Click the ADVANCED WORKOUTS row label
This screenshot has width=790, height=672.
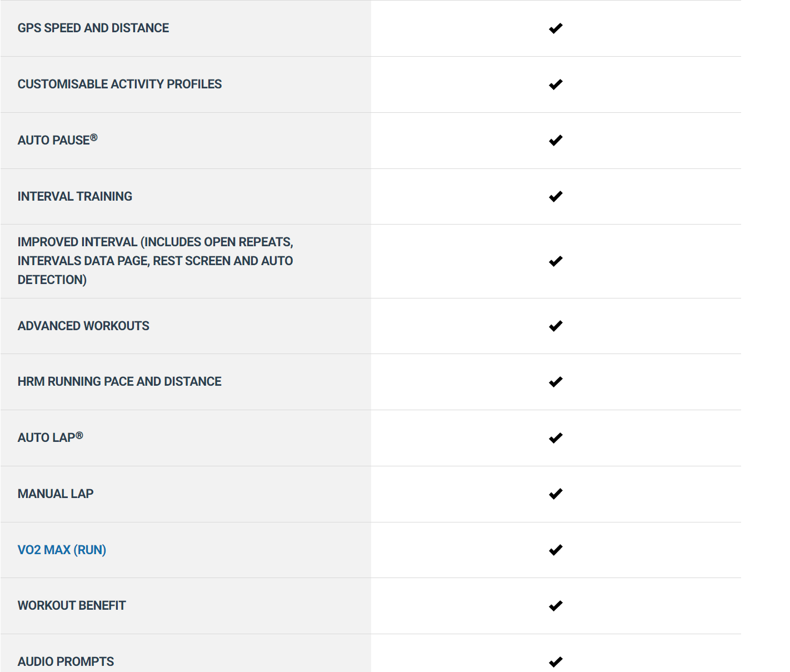pos(83,326)
